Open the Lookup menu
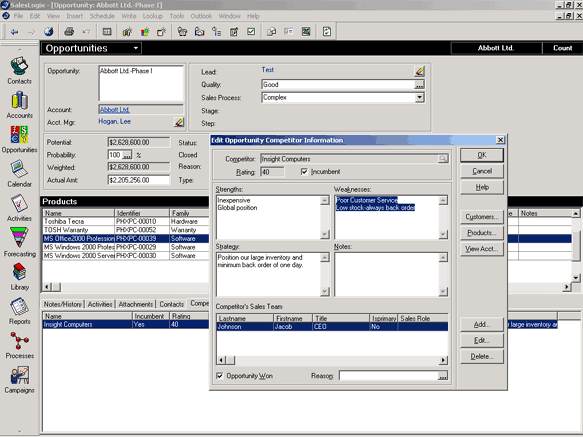Viewport: 583px width, 437px height. pos(153,16)
